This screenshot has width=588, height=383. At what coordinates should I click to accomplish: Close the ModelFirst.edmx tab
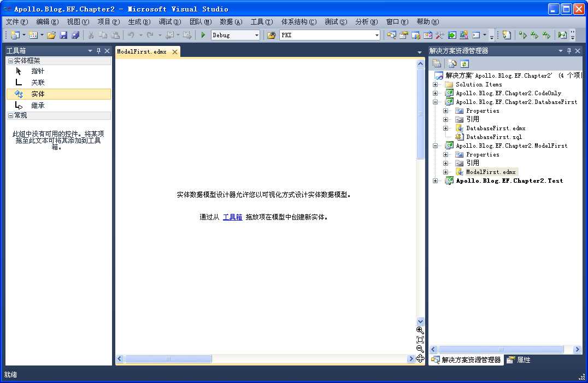point(175,52)
